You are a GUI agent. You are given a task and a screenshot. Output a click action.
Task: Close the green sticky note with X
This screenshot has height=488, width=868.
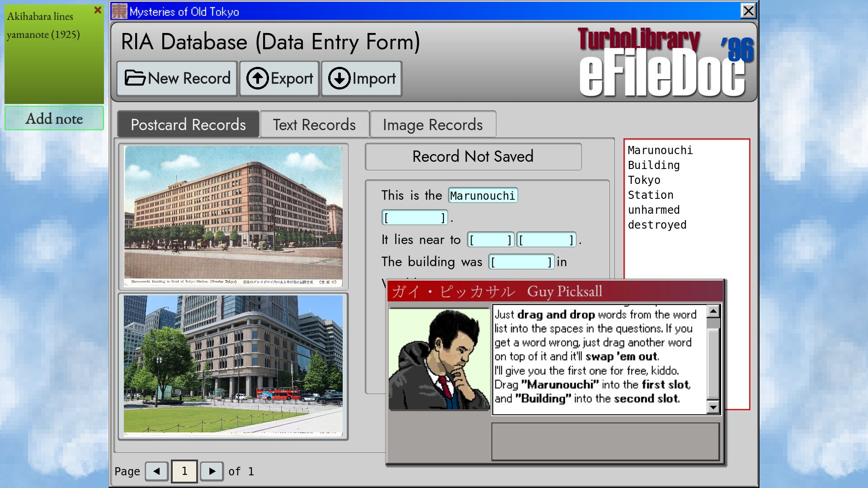click(x=98, y=10)
